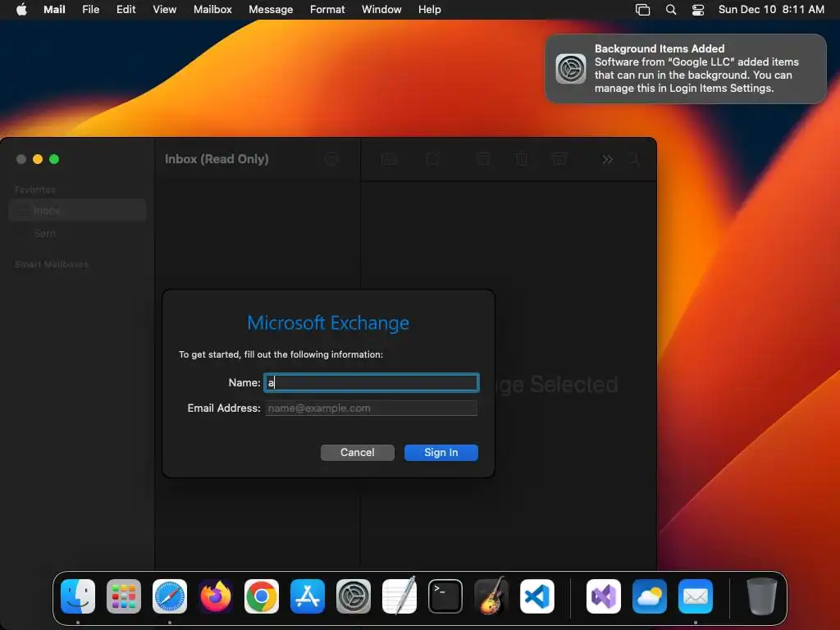The width and height of the screenshot is (840, 630).
Task: Open the Edit menu
Action: tap(126, 10)
